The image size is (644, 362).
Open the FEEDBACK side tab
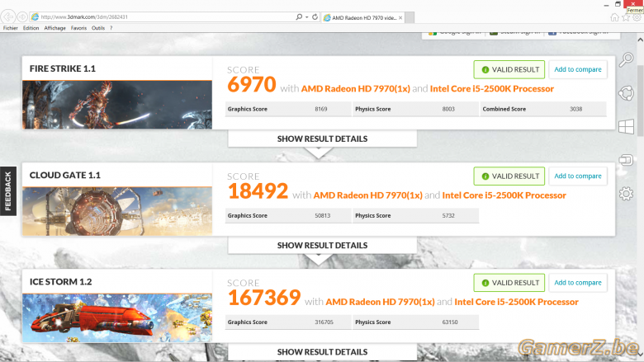click(7, 191)
